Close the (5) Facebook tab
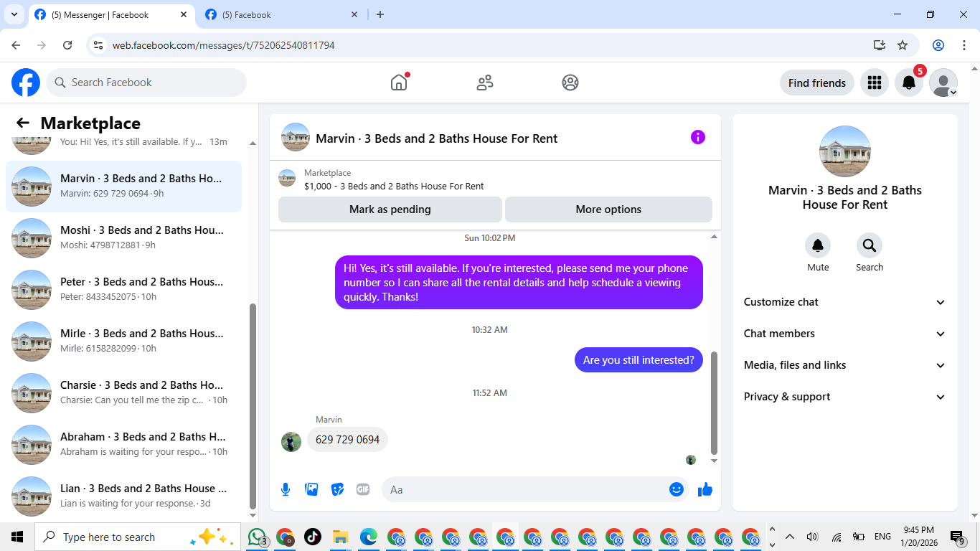The width and height of the screenshot is (980, 551). coord(354,14)
